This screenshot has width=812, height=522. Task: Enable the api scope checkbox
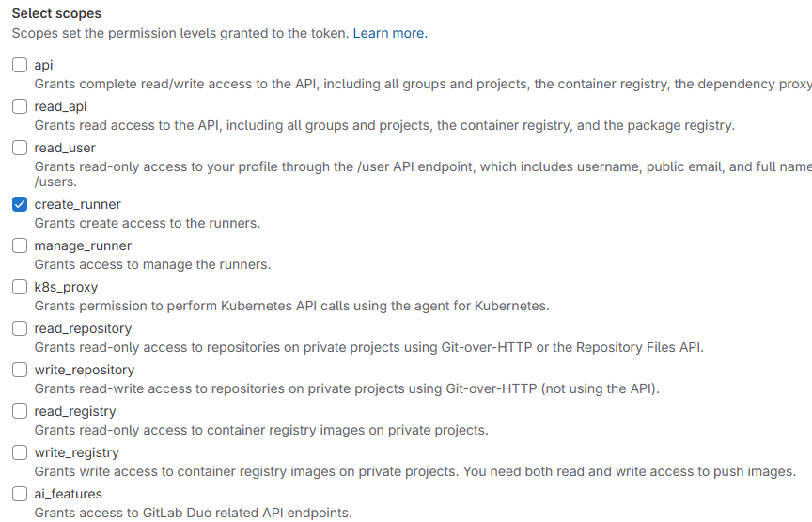20,66
